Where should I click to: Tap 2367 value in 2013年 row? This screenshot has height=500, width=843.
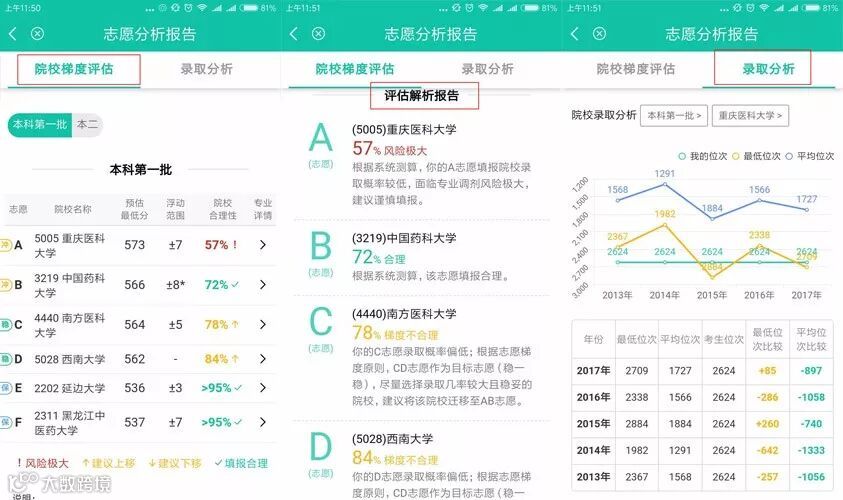(x=637, y=477)
